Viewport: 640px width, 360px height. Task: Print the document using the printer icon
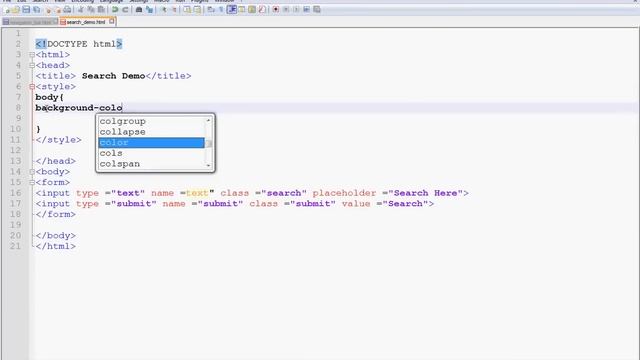click(x=67, y=9)
